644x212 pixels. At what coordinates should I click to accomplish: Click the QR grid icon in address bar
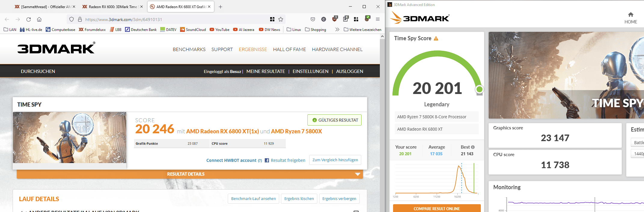(272, 19)
